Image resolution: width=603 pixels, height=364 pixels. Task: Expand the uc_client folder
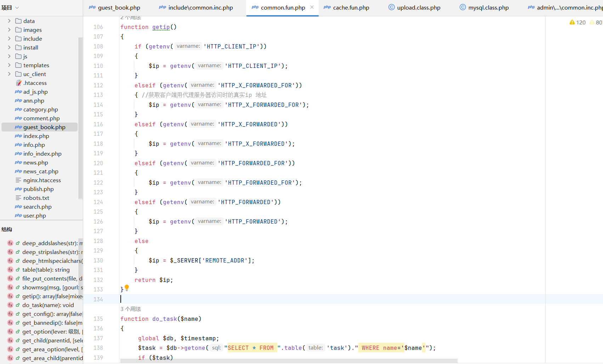pyautogui.click(x=9, y=74)
